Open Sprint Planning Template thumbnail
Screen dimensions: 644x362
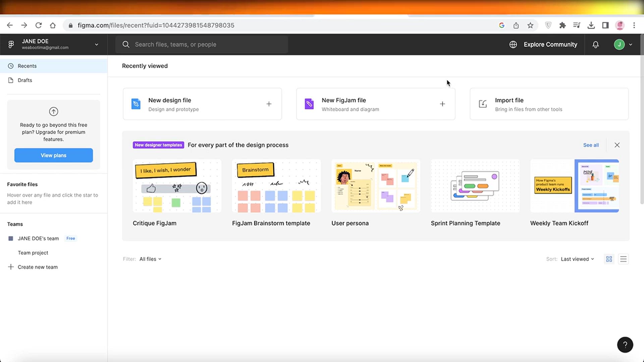click(x=475, y=186)
